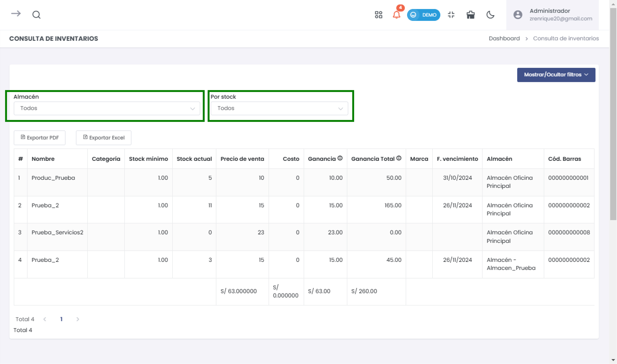
Task: Exit fullscreen with the compress icon
Action: pos(451,15)
